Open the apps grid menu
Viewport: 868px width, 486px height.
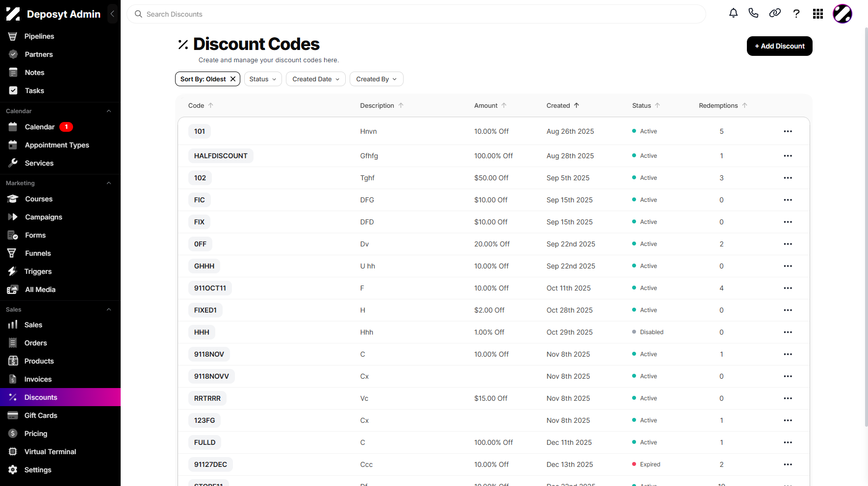point(818,14)
